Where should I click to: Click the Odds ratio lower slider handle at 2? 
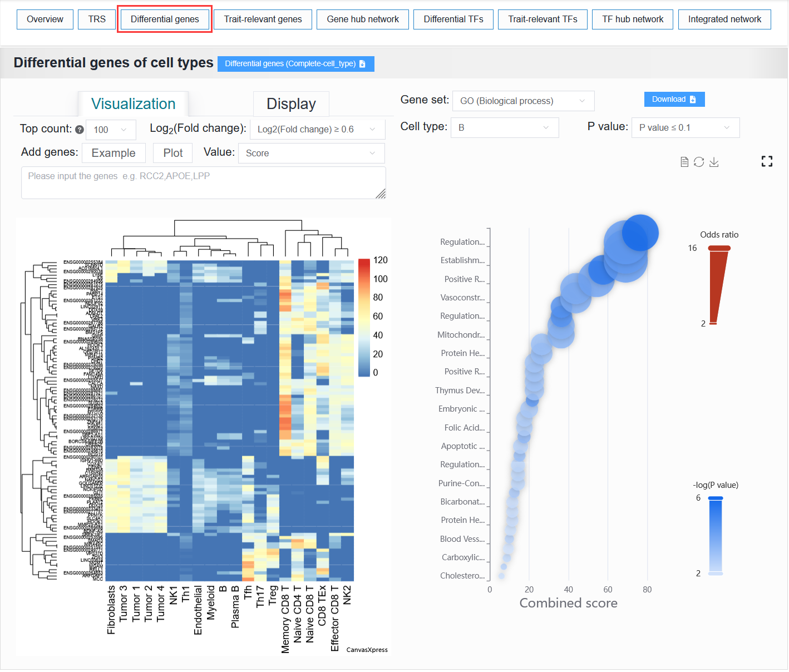[x=713, y=323]
